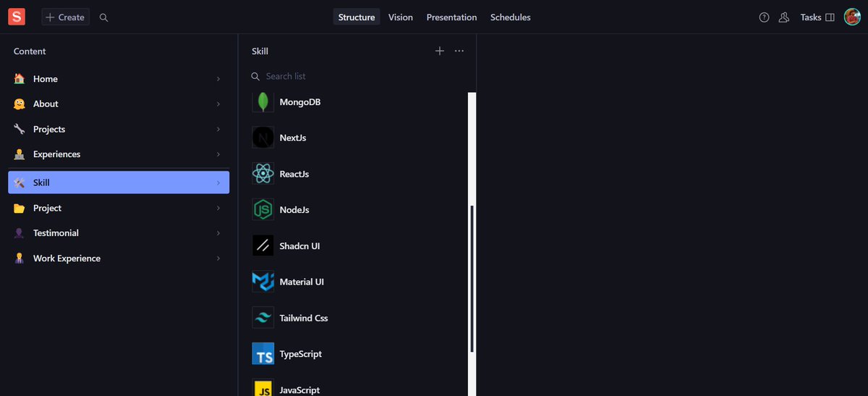This screenshot has width=868, height=396.
Task: Select Testimonial in the Content list
Action: [119, 233]
